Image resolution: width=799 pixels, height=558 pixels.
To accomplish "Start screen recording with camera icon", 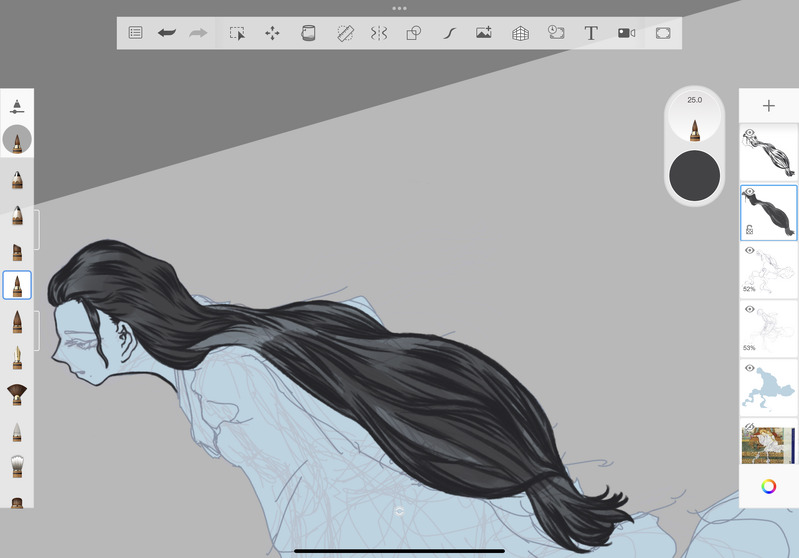I will (x=626, y=33).
